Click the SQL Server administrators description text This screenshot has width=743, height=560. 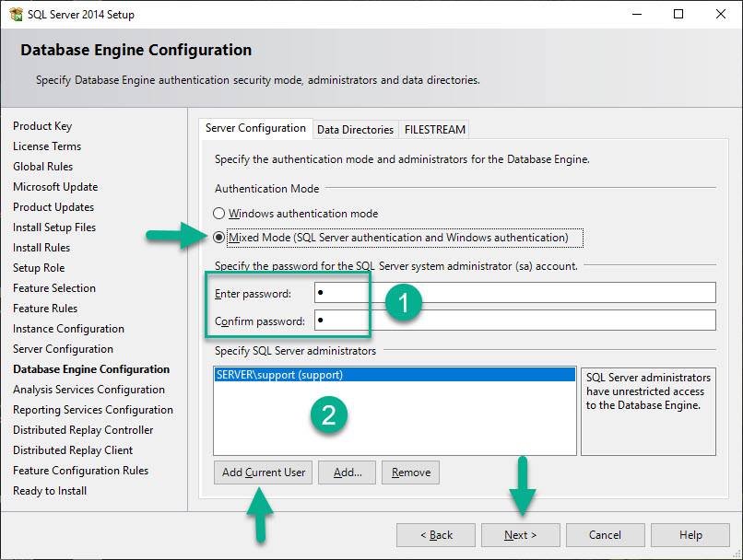click(648, 391)
